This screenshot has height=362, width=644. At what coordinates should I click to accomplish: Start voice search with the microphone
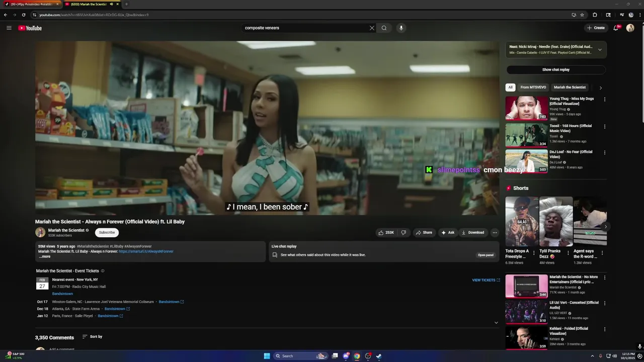pyautogui.click(x=401, y=28)
